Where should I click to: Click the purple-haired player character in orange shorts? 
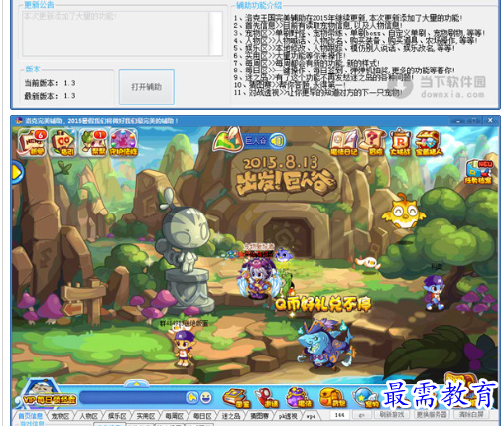click(183, 348)
